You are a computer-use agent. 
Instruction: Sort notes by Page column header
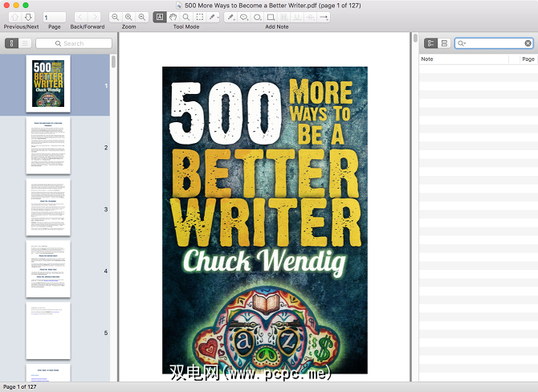528,59
